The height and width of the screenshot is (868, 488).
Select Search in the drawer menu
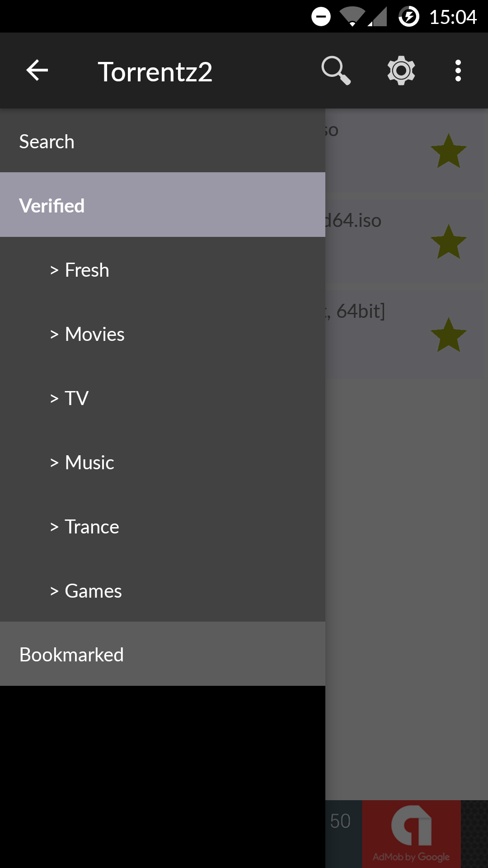pos(163,142)
